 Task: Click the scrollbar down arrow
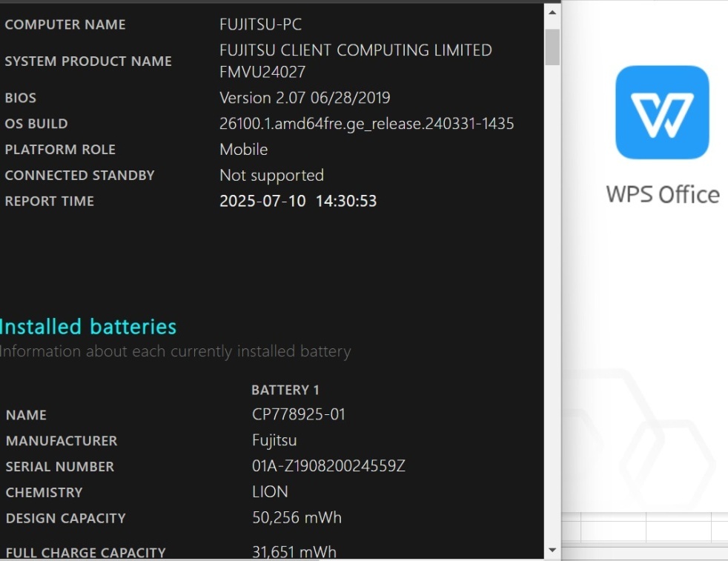552,551
